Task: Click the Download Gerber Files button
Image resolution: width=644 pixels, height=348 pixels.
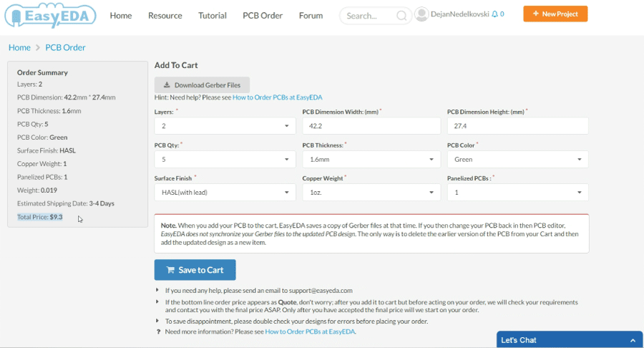Action: pos(202,84)
